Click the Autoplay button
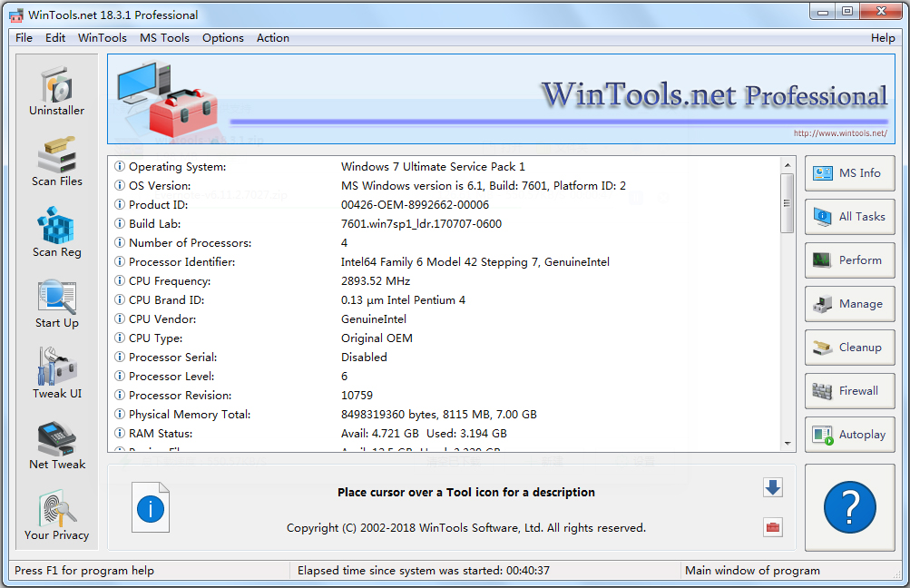The height and width of the screenshot is (588, 910). (849, 434)
